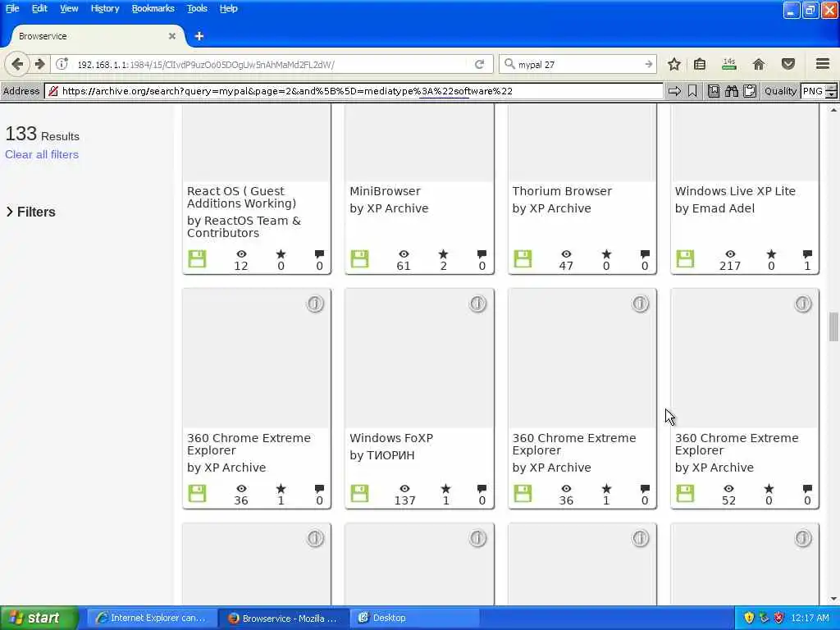Open the View menu

(69, 8)
